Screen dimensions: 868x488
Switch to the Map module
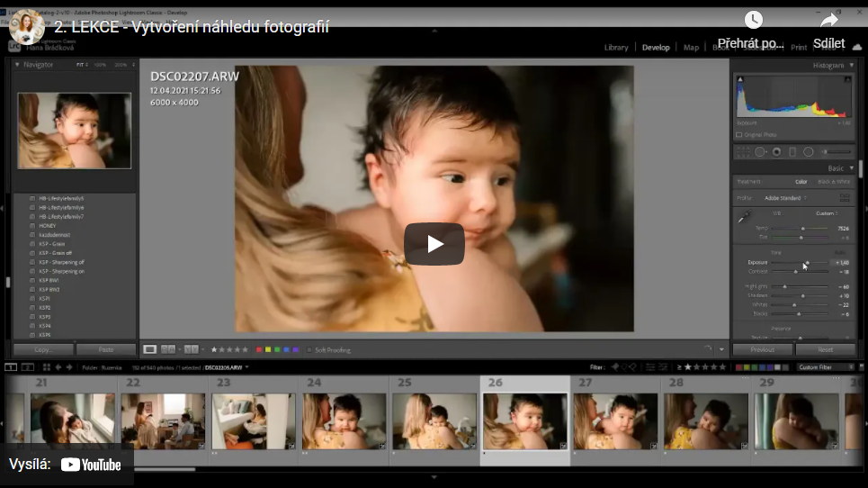click(691, 48)
